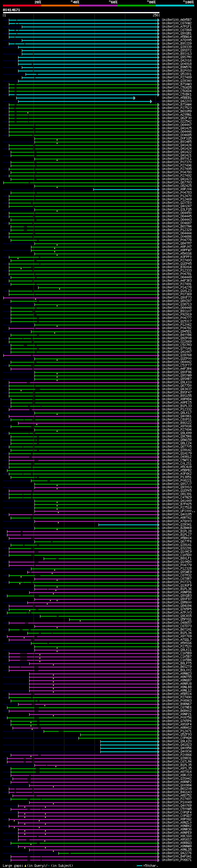Click the cyan partial bar for UniRef100_Q39341

pos(129,525)
